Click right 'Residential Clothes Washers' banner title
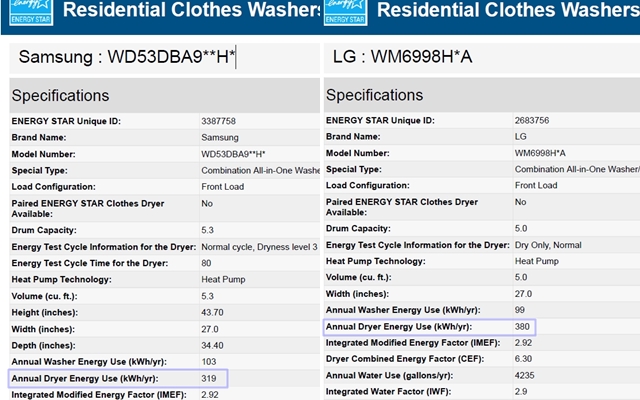Image resolution: width=640 pixels, height=400 pixels. (509, 10)
